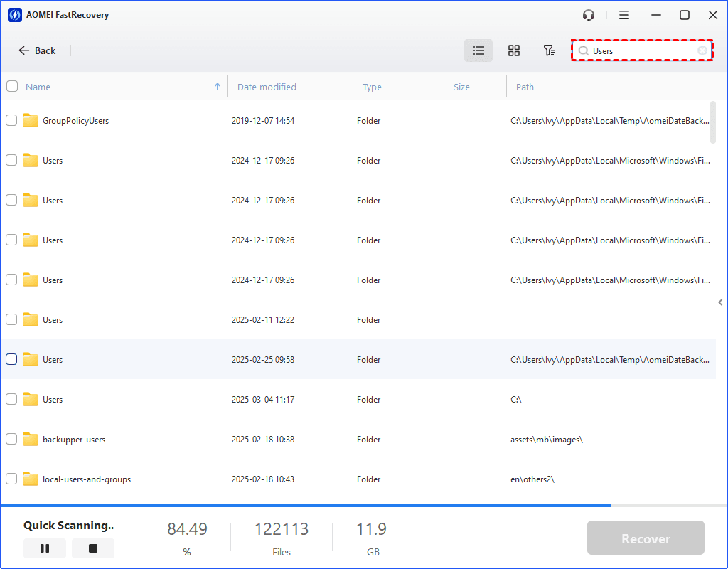Toggle Name column sort order
Image resolution: width=728 pixels, height=569 pixels.
217,85
